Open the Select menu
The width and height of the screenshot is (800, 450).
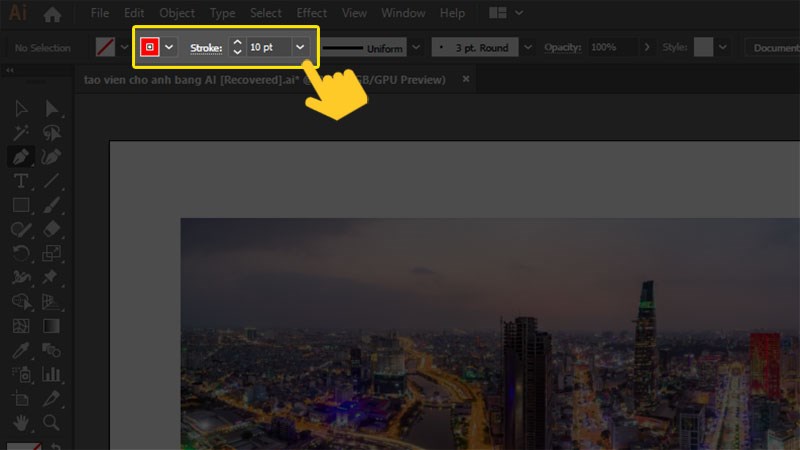(265, 13)
